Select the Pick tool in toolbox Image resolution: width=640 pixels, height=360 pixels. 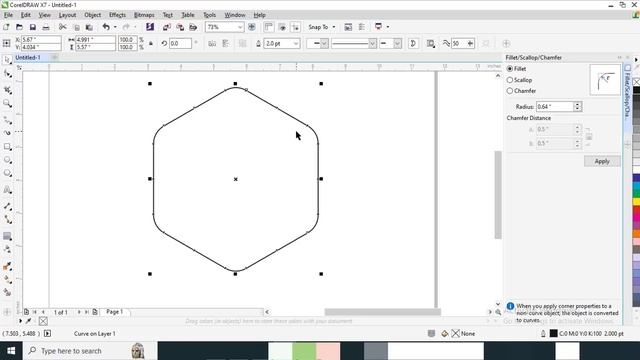(7, 60)
